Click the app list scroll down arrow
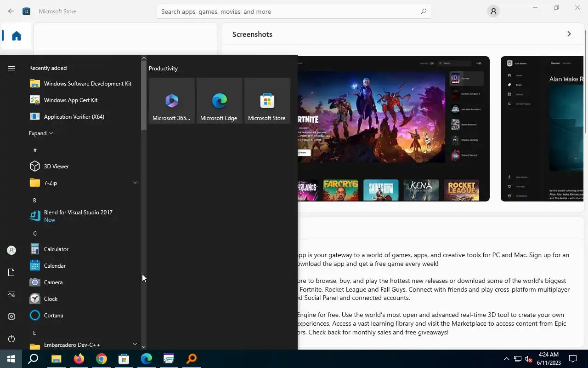This screenshot has width=588, height=368. pos(144,346)
